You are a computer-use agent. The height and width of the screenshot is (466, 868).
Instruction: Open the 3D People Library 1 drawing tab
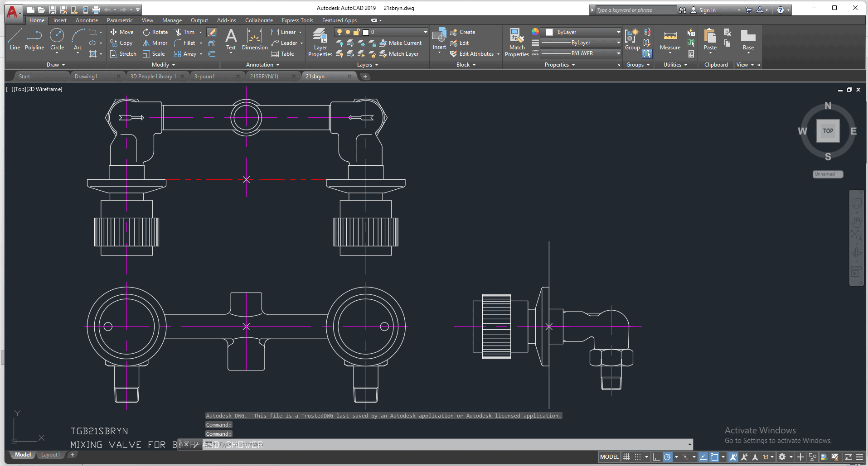click(153, 77)
